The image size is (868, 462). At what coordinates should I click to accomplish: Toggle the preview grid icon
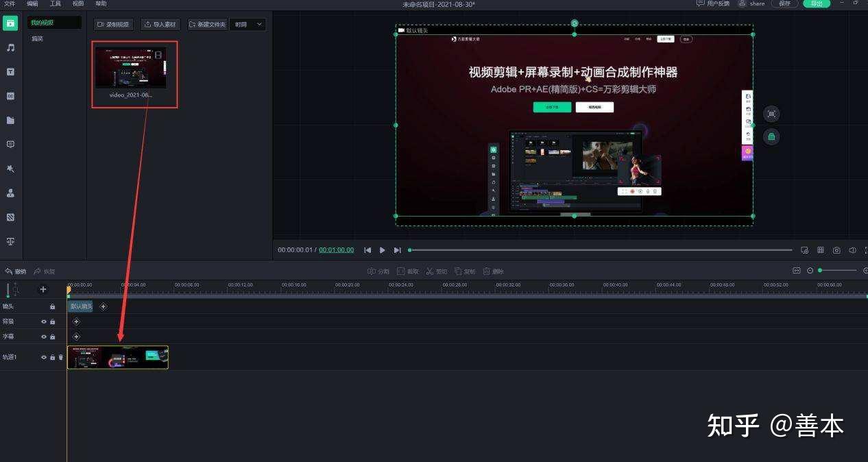[821, 250]
